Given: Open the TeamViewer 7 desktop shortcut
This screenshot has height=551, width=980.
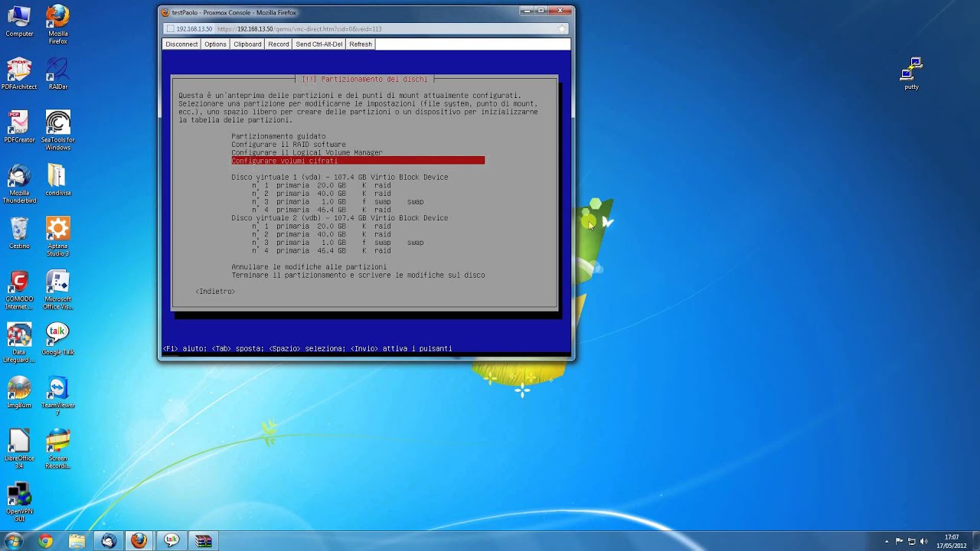Looking at the screenshot, I should click(x=58, y=396).
